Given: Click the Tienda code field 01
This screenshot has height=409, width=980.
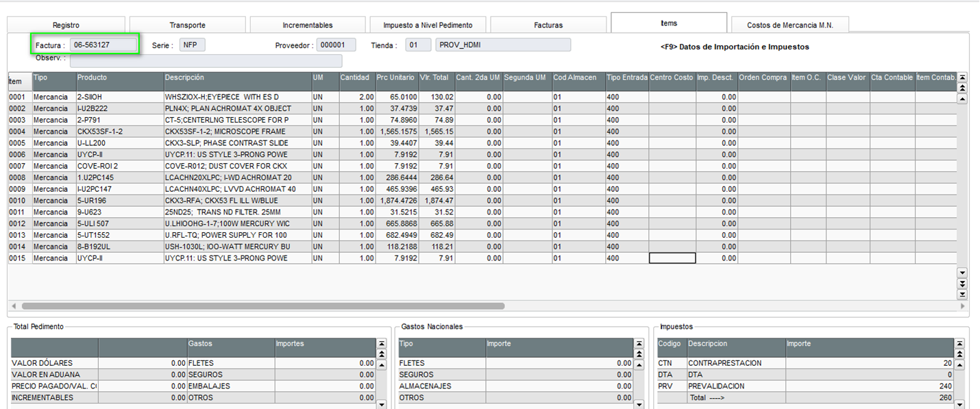Looking at the screenshot, I should click(418, 45).
